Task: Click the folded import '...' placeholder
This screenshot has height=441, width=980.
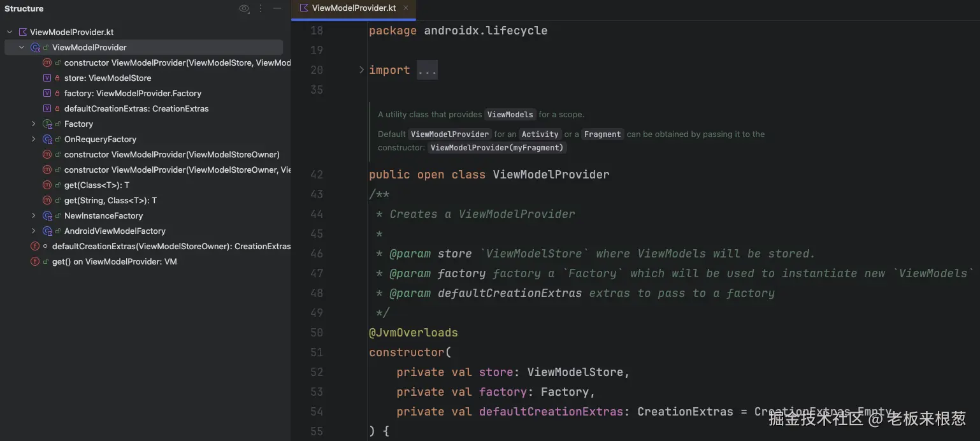Action: tap(427, 70)
